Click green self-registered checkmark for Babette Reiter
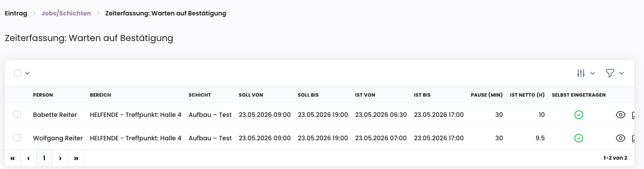Viewport: 644px width, 169px height. (x=579, y=115)
